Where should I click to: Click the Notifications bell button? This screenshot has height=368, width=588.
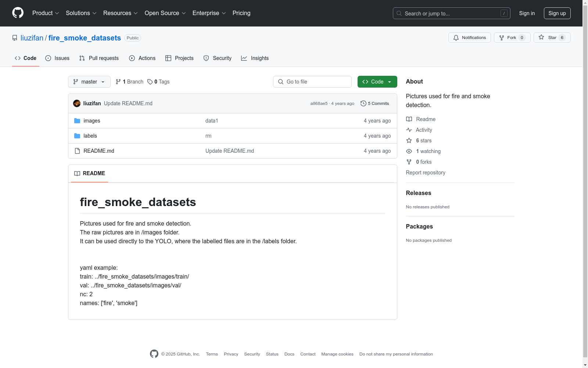point(469,38)
